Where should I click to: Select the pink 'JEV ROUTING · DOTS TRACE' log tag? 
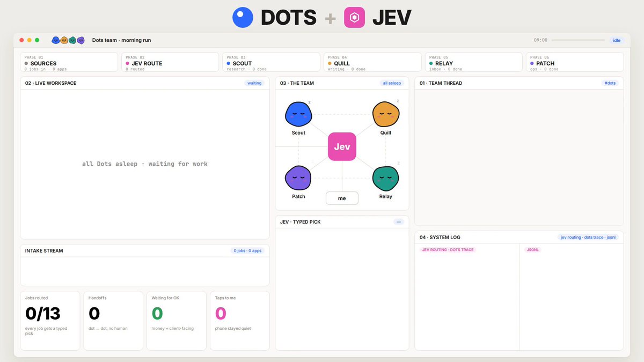click(x=448, y=250)
